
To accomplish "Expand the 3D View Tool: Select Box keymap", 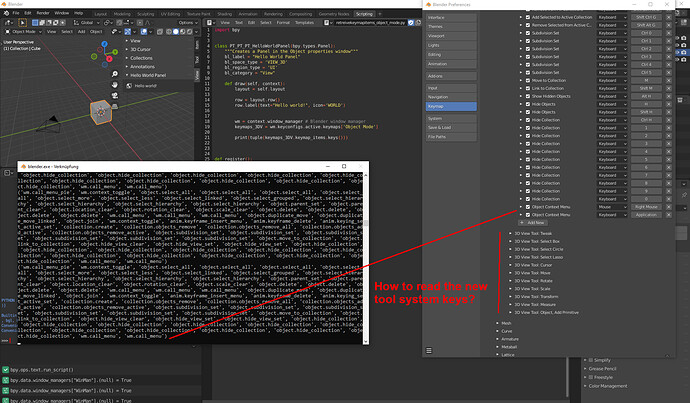I will tap(537, 242).
